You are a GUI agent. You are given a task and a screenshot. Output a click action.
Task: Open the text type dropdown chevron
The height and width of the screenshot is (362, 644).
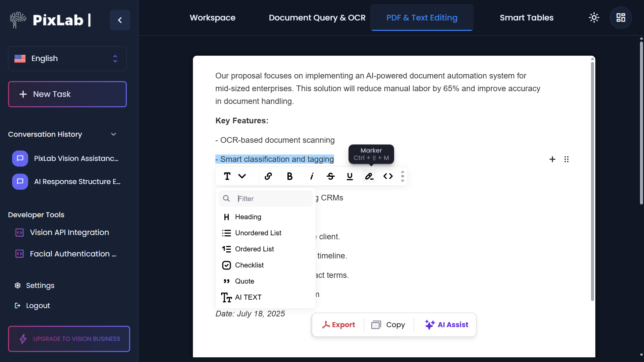click(x=242, y=176)
